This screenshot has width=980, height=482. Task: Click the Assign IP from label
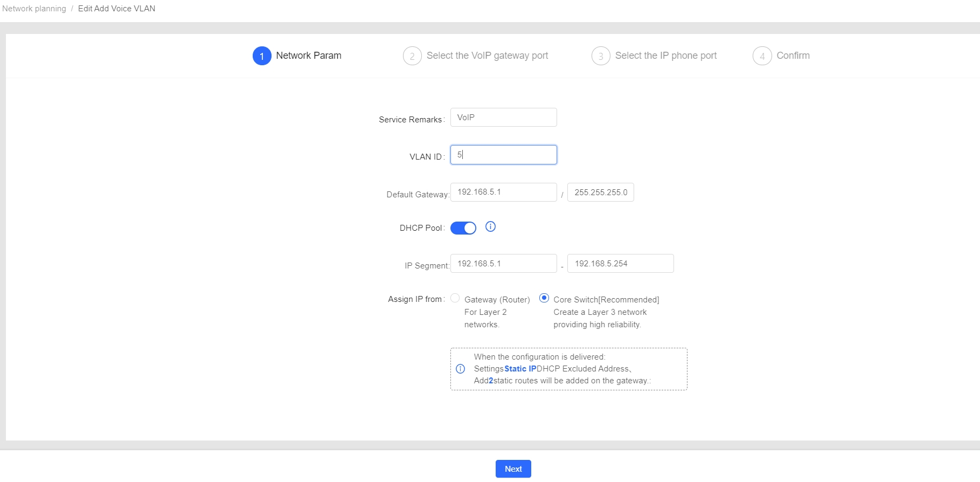(416, 299)
